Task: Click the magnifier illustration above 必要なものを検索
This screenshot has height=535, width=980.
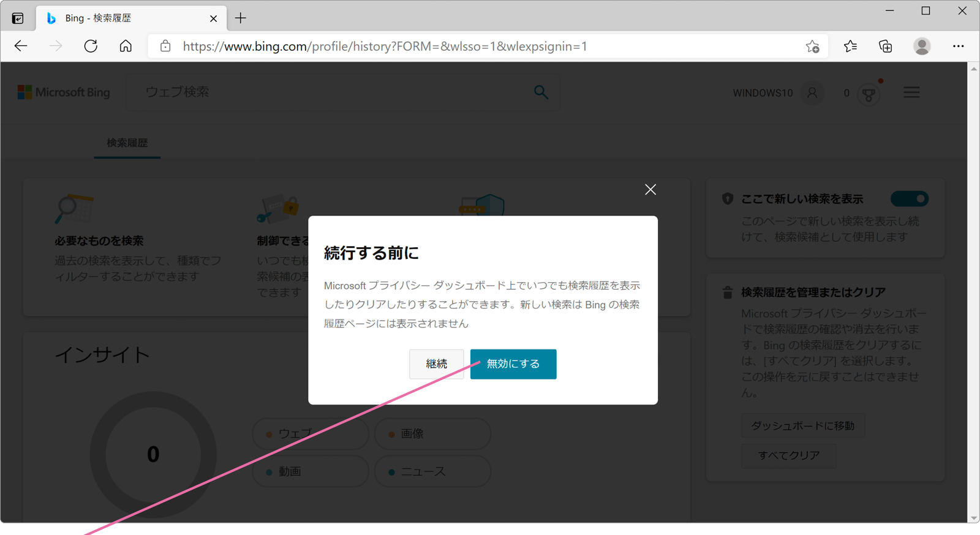Action: point(73,209)
